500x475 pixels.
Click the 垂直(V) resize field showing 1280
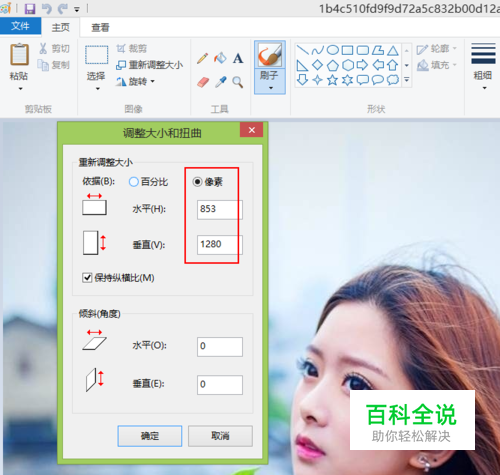pos(220,245)
